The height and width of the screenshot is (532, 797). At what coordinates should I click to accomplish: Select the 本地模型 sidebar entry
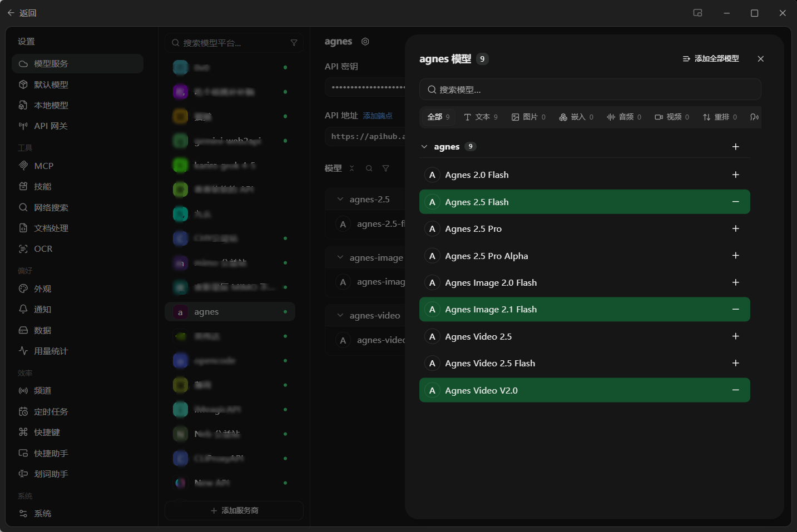click(77, 106)
